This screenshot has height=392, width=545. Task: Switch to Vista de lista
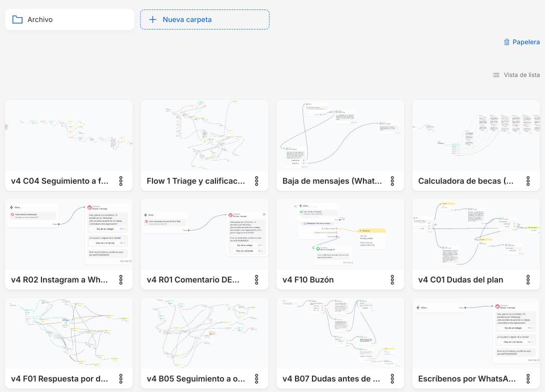(x=516, y=75)
